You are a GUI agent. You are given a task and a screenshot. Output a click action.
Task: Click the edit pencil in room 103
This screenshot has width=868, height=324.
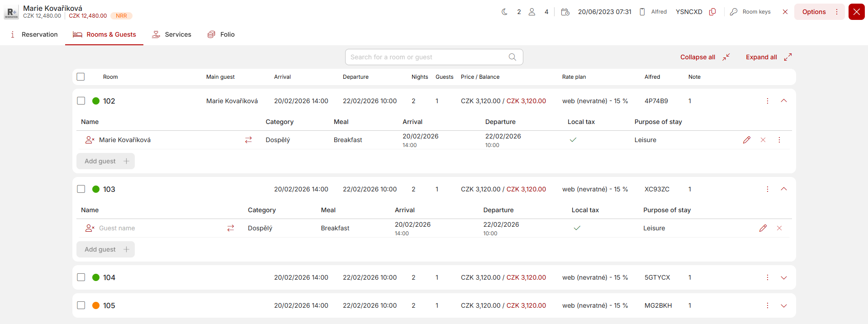(763, 228)
